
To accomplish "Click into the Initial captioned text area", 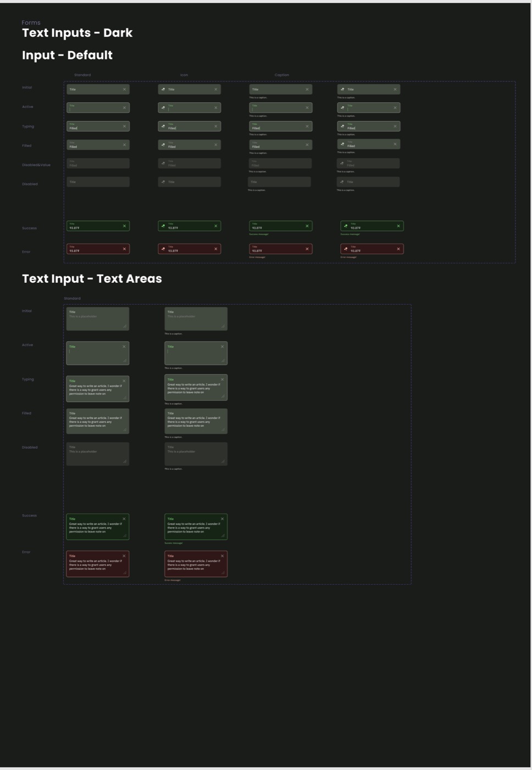I will tap(196, 319).
